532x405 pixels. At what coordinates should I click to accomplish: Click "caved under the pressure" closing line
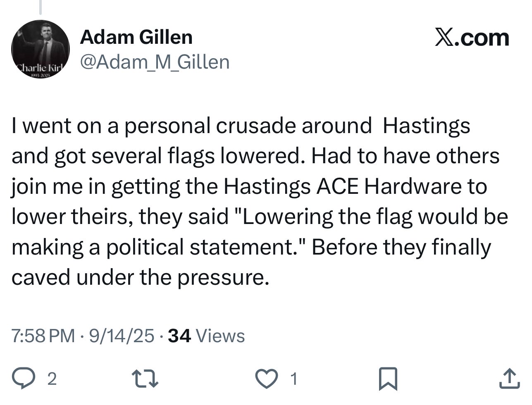[140, 278]
